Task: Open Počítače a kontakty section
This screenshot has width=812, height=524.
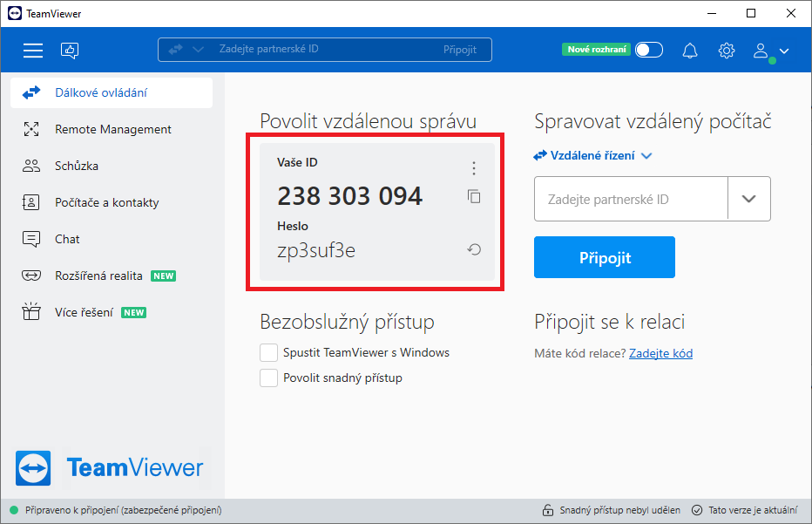Action: click(x=106, y=202)
